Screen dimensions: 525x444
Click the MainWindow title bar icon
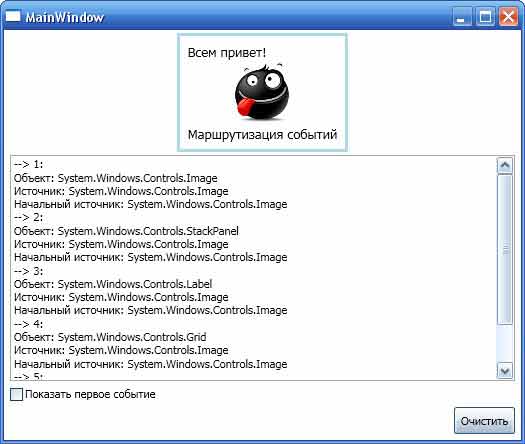click(13, 16)
